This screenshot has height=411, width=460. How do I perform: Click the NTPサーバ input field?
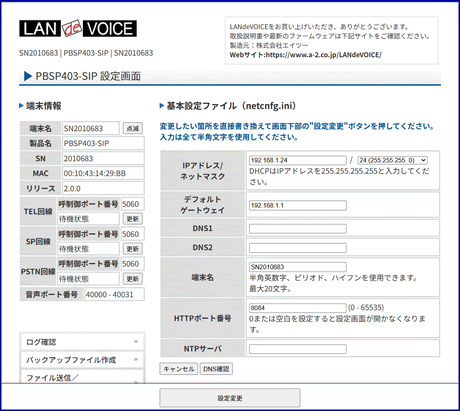[298, 349]
